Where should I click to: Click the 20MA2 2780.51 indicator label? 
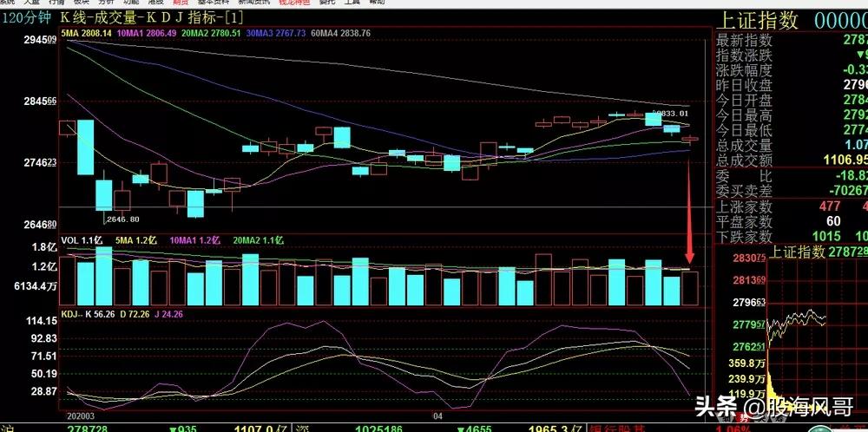[211, 33]
